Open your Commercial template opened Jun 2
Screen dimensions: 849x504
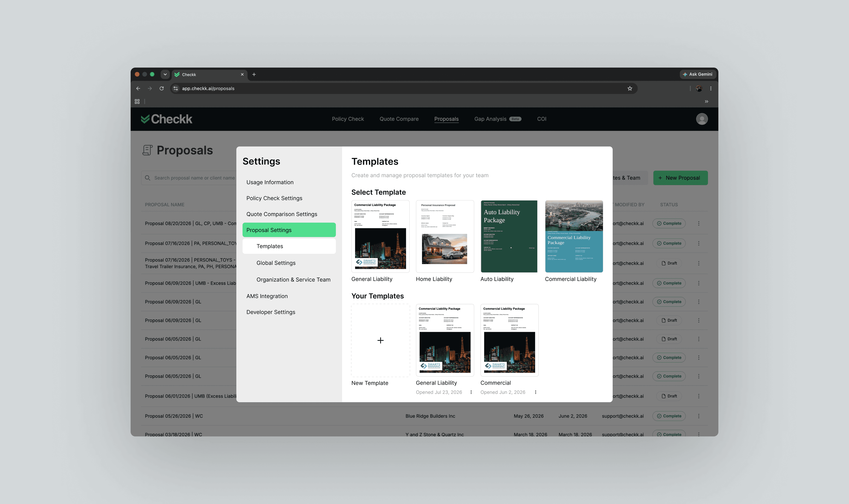[509, 340]
